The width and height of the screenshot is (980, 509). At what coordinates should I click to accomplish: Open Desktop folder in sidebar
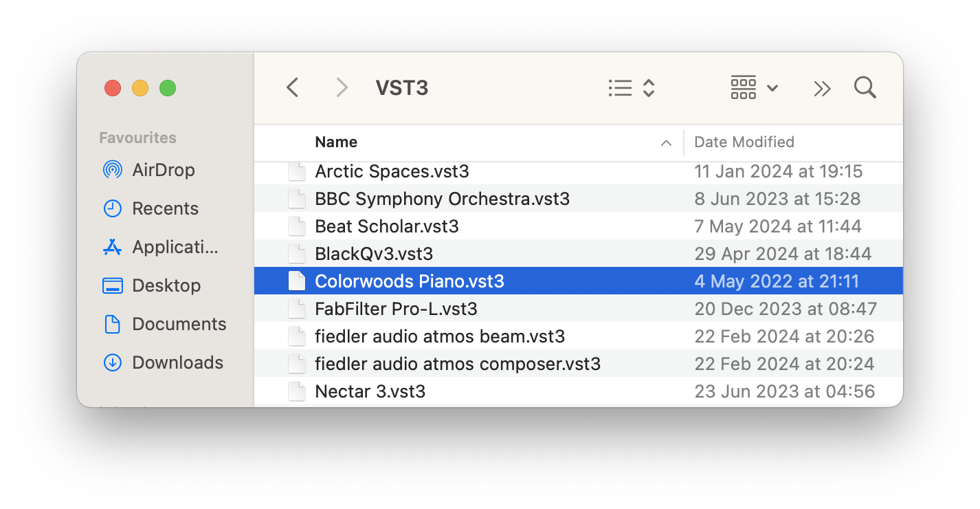pyautogui.click(x=166, y=285)
